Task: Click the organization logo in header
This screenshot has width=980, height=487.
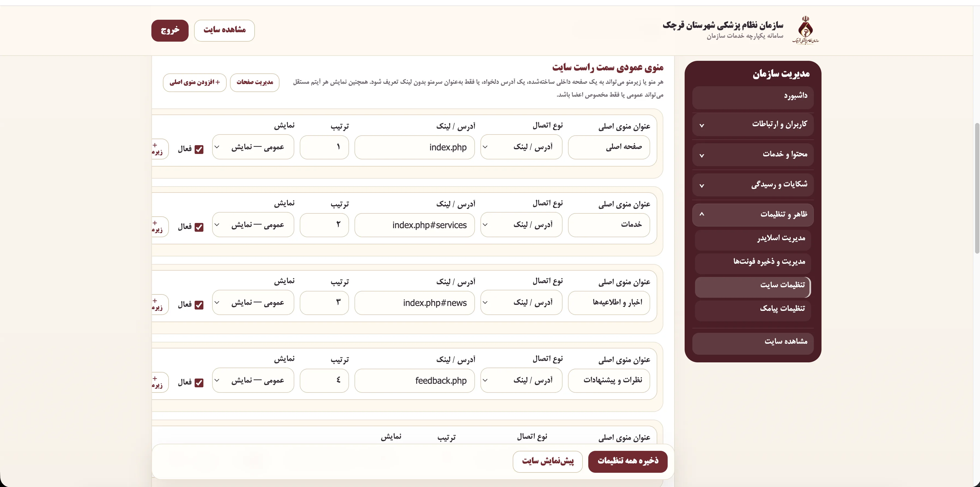Action: coord(805,30)
